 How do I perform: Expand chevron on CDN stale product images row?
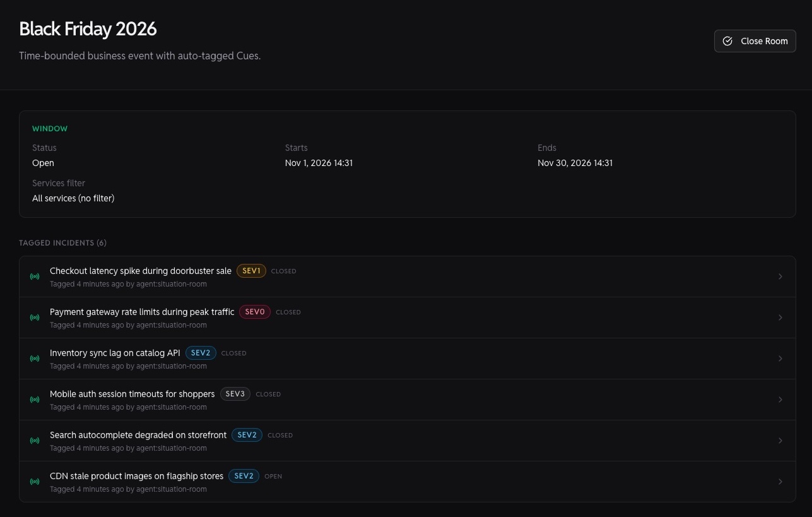780,482
